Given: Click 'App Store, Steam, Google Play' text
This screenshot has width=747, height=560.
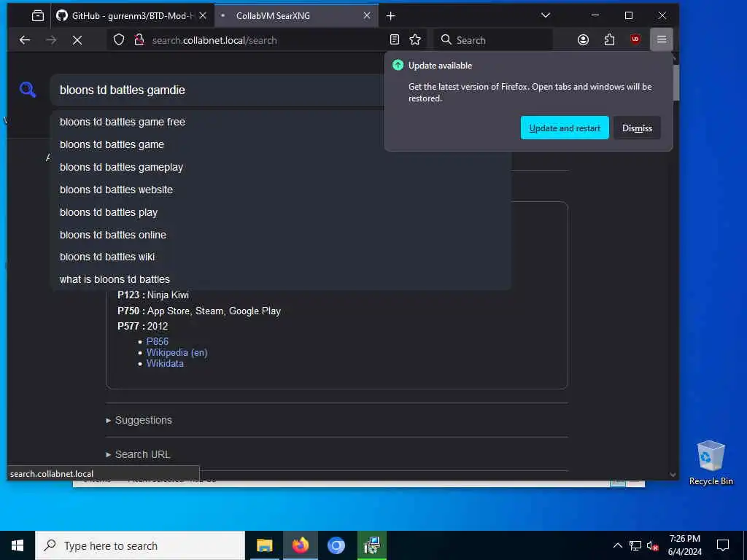Looking at the screenshot, I should coord(214,311).
